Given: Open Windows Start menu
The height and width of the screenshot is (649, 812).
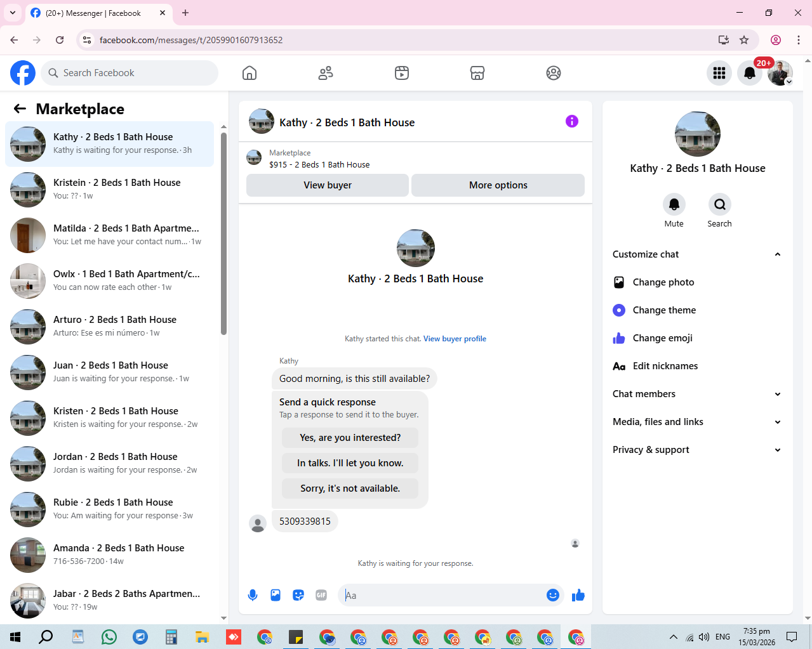Looking at the screenshot, I should 15,637.
